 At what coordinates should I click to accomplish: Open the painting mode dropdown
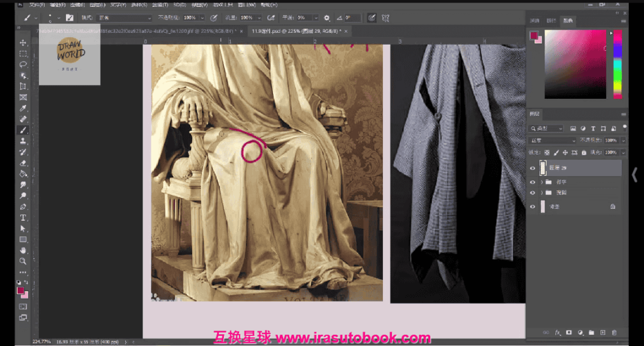(124, 18)
